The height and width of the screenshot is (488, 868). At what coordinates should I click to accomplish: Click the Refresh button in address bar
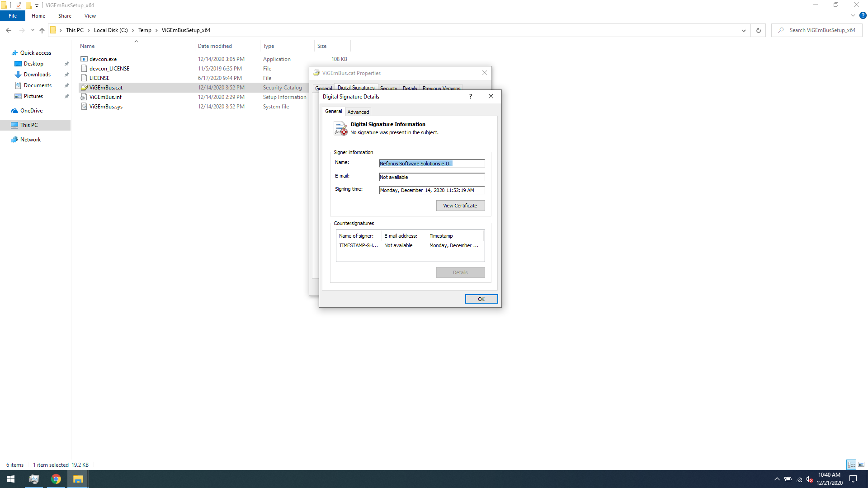point(759,30)
